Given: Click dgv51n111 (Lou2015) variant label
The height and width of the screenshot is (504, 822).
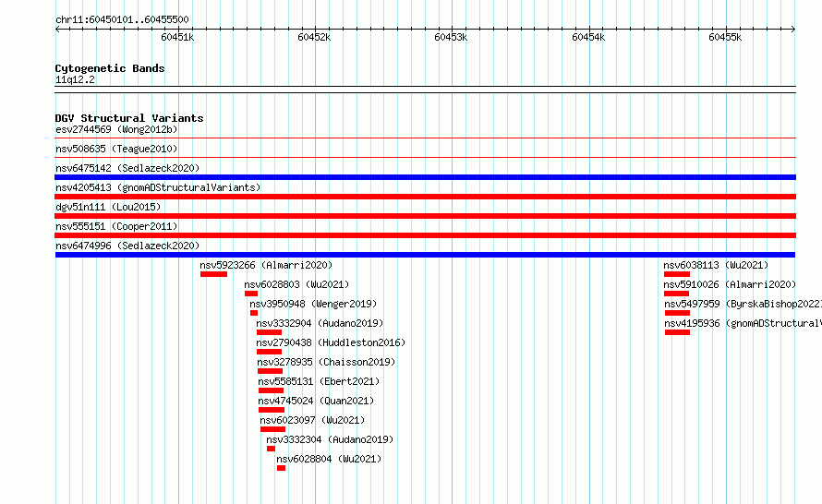Looking at the screenshot, I should (108, 207).
